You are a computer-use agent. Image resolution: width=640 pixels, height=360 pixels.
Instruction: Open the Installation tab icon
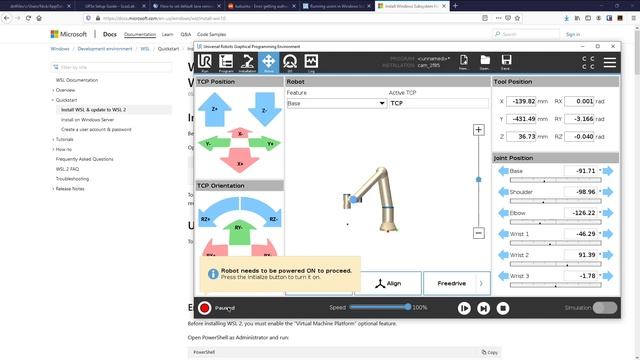[247, 63]
